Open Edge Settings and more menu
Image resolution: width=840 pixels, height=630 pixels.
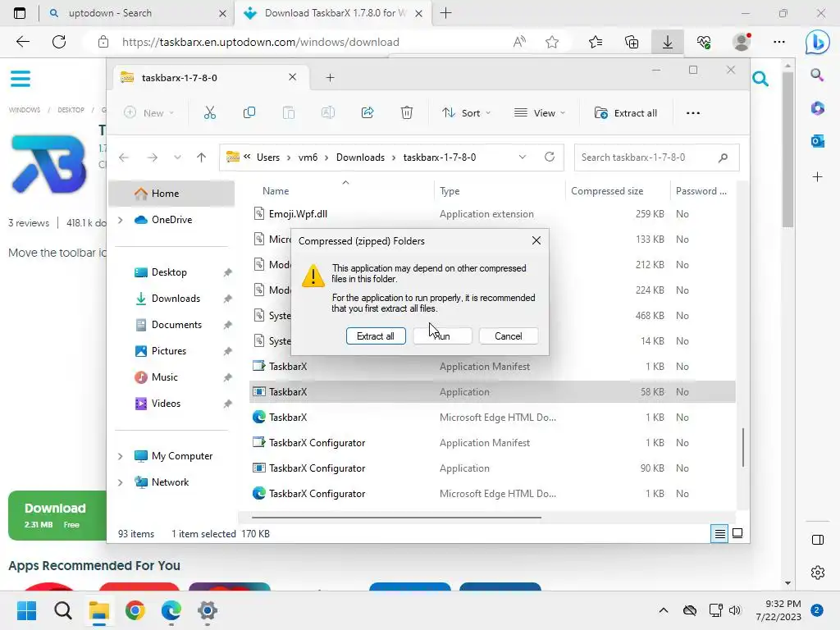coord(779,42)
